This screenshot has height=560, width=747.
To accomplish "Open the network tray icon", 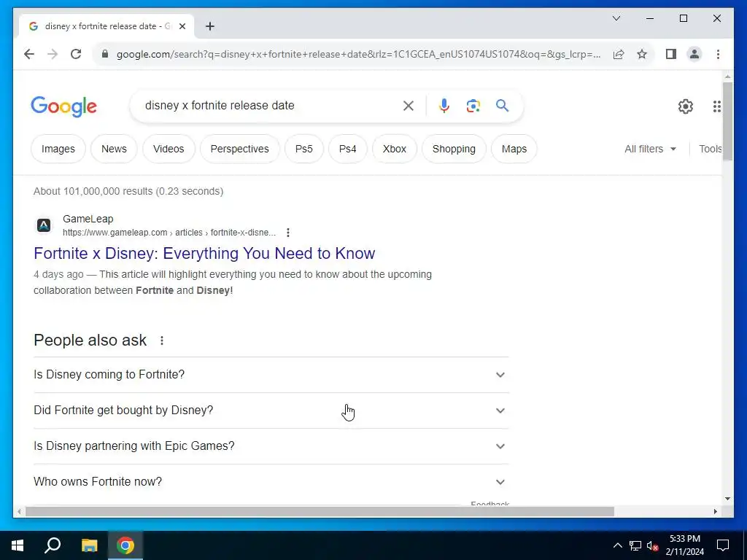I will coord(635,545).
